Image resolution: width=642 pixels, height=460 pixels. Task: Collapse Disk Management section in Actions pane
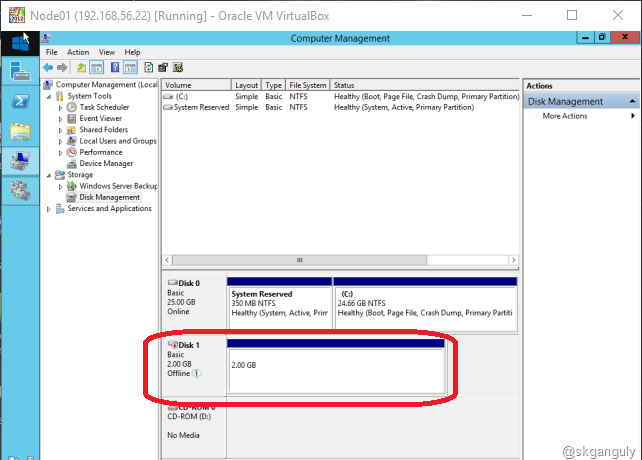coord(633,101)
